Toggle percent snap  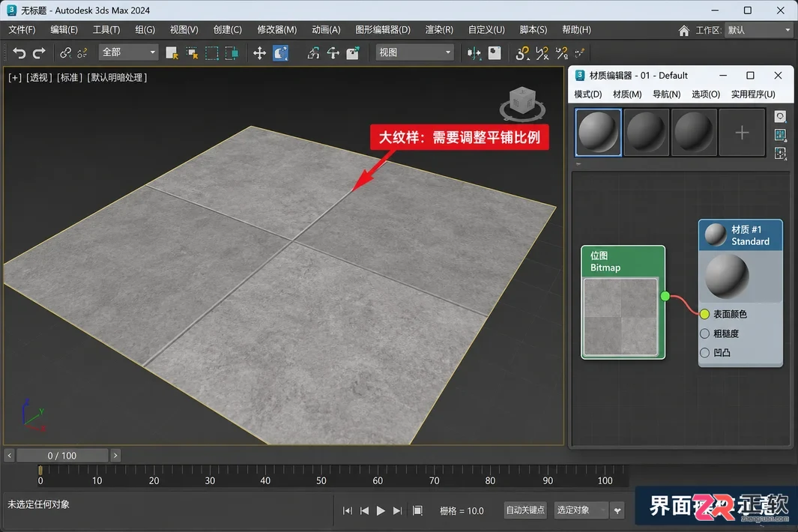click(x=562, y=53)
